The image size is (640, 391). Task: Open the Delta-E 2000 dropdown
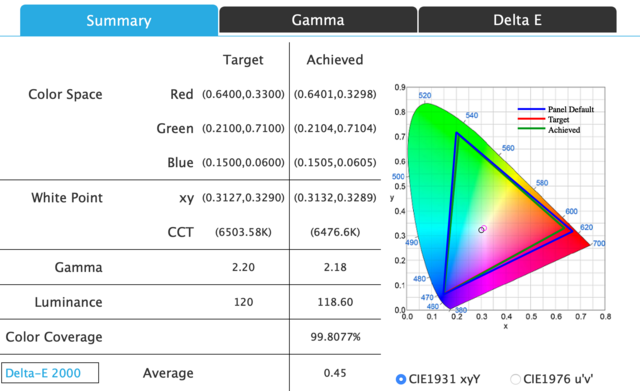click(x=50, y=373)
